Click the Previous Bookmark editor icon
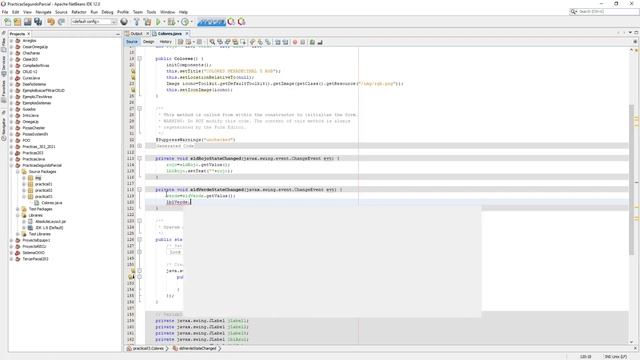This screenshot has height=360, width=640. coord(252,42)
